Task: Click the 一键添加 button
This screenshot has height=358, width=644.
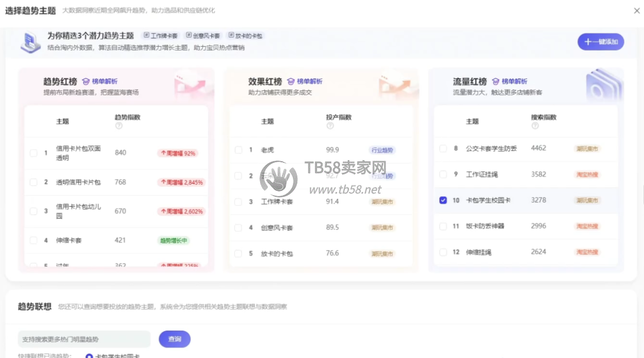Action: [x=600, y=42]
